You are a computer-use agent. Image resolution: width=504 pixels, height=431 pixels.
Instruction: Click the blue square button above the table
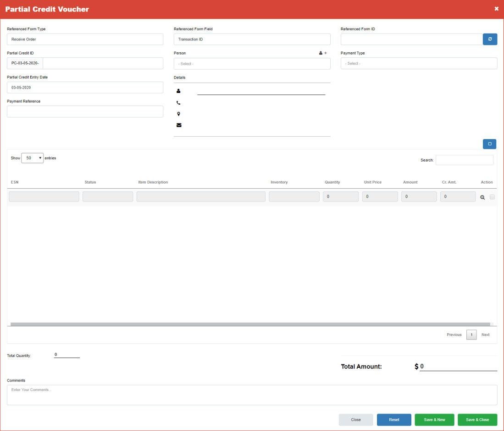pyautogui.click(x=489, y=144)
